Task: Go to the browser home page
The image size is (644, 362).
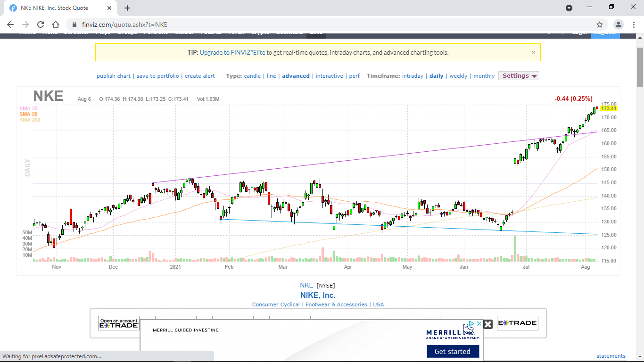Action: pos(56,25)
